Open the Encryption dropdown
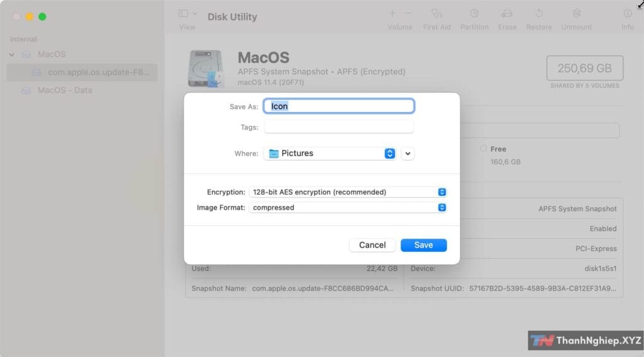The height and width of the screenshot is (357, 644). click(x=348, y=192)
